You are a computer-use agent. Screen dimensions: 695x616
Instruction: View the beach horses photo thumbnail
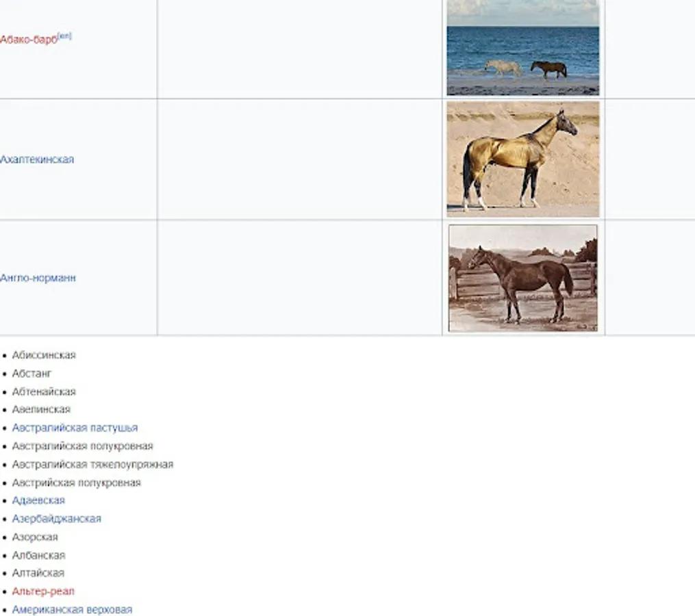coord(523,47)
